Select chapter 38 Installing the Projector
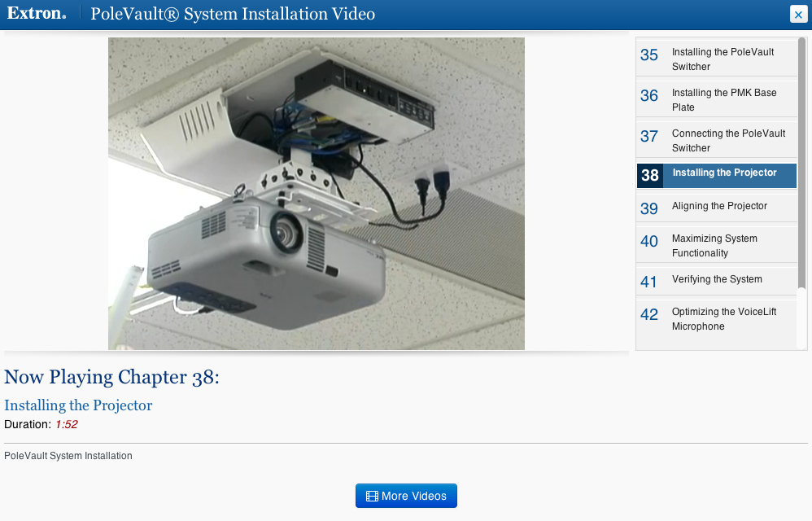The width and height of the screenshot is (812, 521). pyautogui.click(x=716, y=176)
